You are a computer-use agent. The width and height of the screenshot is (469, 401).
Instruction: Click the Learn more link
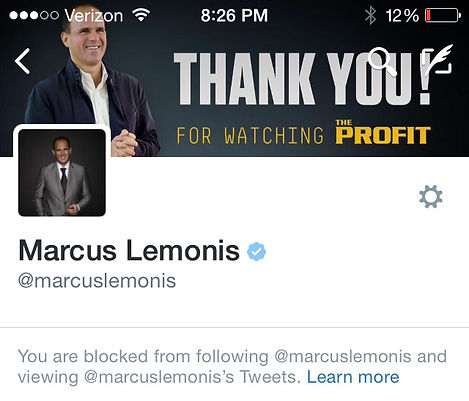pos(353,377)
